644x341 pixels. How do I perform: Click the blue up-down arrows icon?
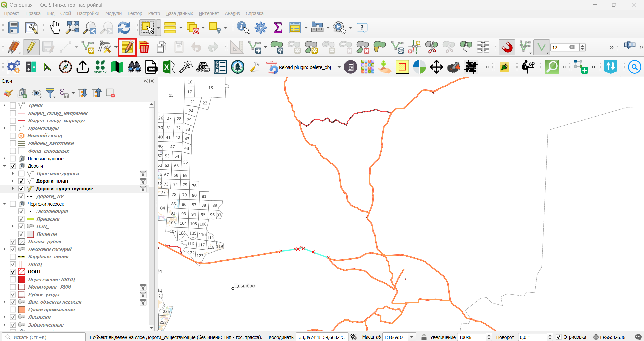610,67
